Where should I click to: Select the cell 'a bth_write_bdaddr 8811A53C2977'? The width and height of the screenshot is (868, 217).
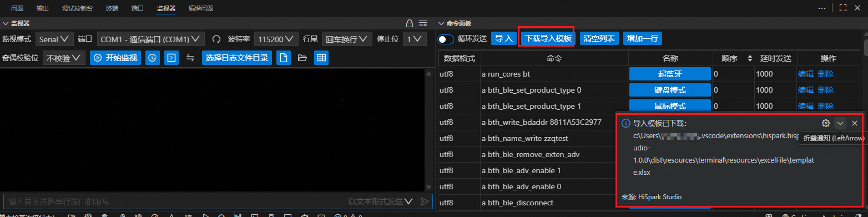554,122
